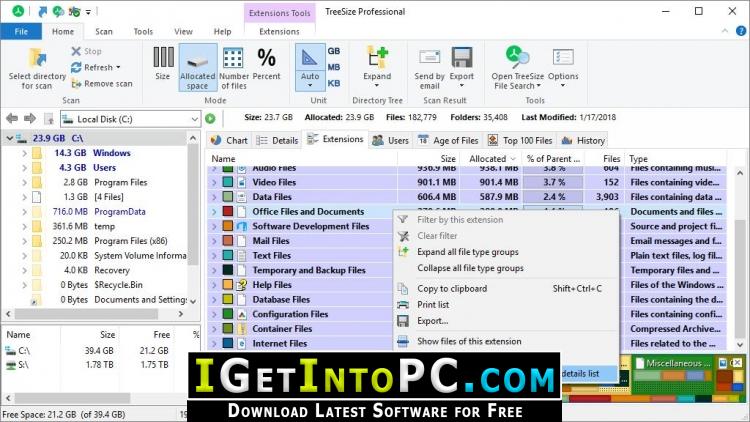Switch to the Details tab

277,140
